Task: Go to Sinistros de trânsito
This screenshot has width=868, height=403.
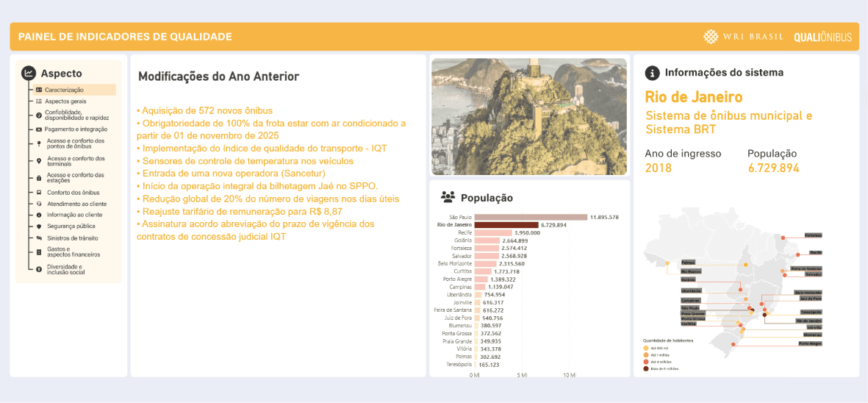Action: [x=73, y=238]
